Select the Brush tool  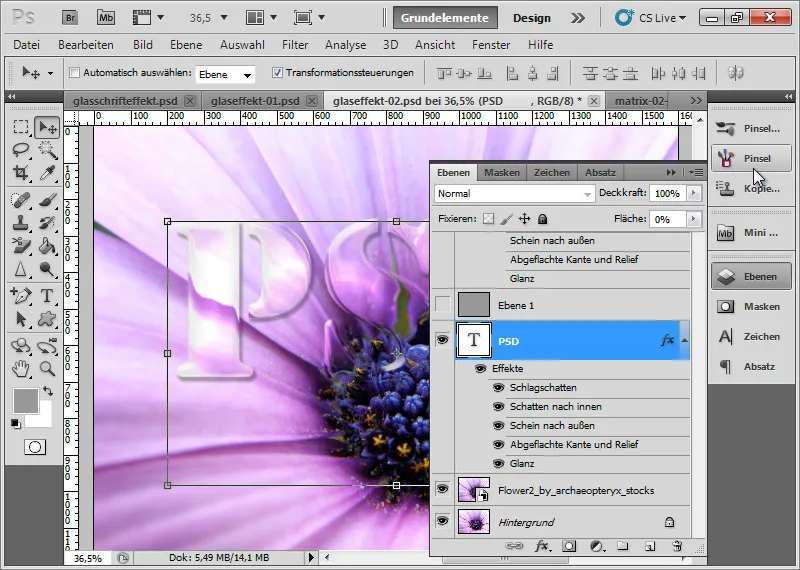coord(47,200)
